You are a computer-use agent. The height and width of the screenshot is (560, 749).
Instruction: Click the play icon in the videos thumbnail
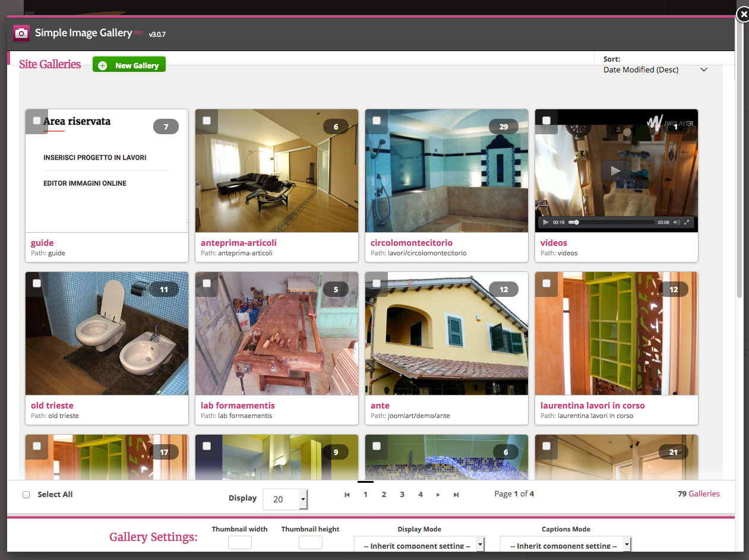click(616, 171)
